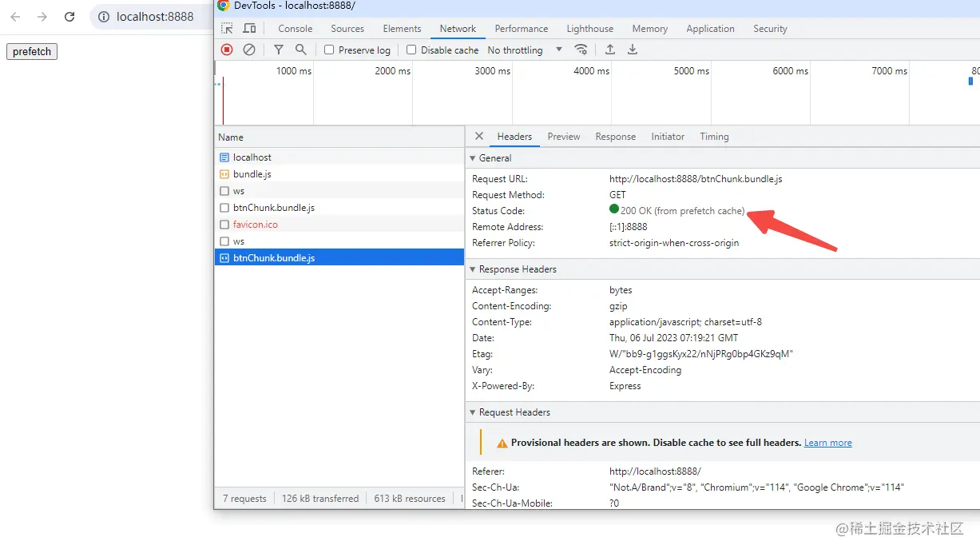Click the Name column header
Screen dimensions: 980x553
pyautogui.click(x=339, y=137)
